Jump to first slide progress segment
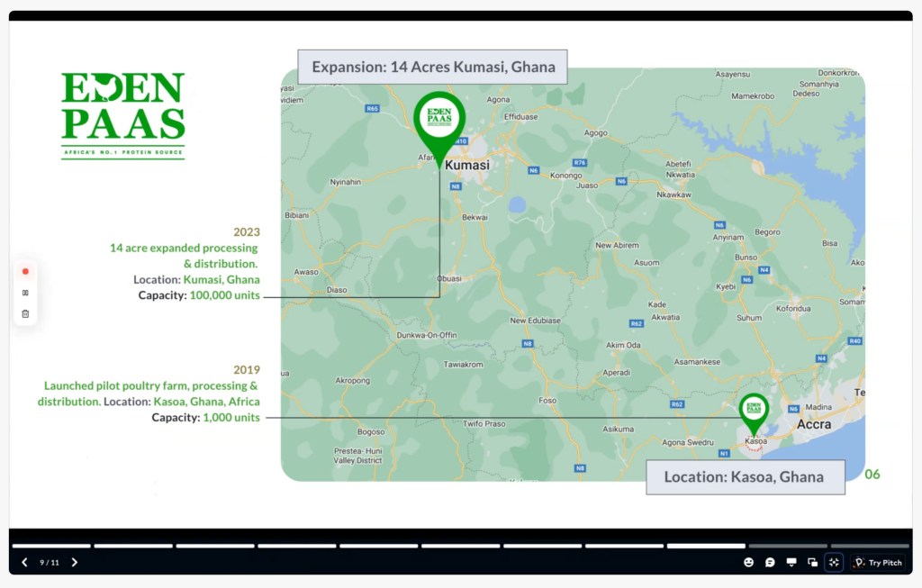The height and width of the screenshot is (588, 922). click(51, 546)
